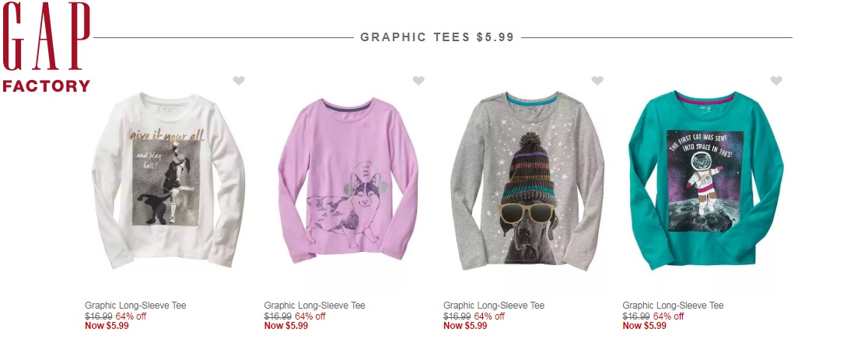Click the Graphic Tees $5.99 heading

pos(437,37)
